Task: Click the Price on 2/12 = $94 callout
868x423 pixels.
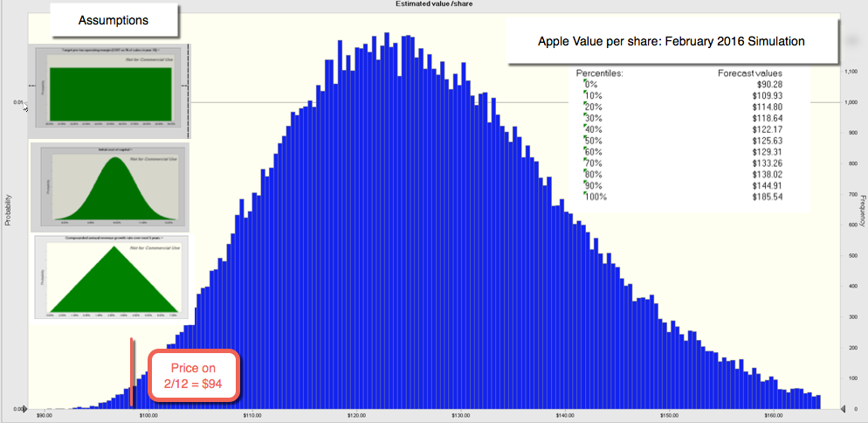Action: tap(193, 375)
